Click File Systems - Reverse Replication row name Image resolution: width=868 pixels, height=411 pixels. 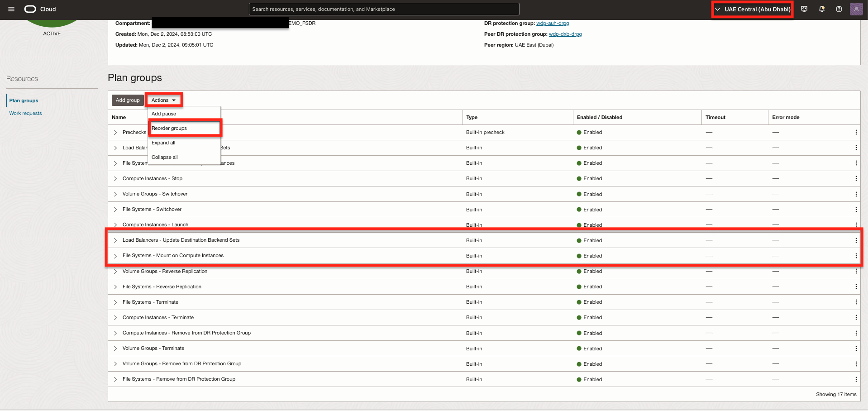click(162, 287)
